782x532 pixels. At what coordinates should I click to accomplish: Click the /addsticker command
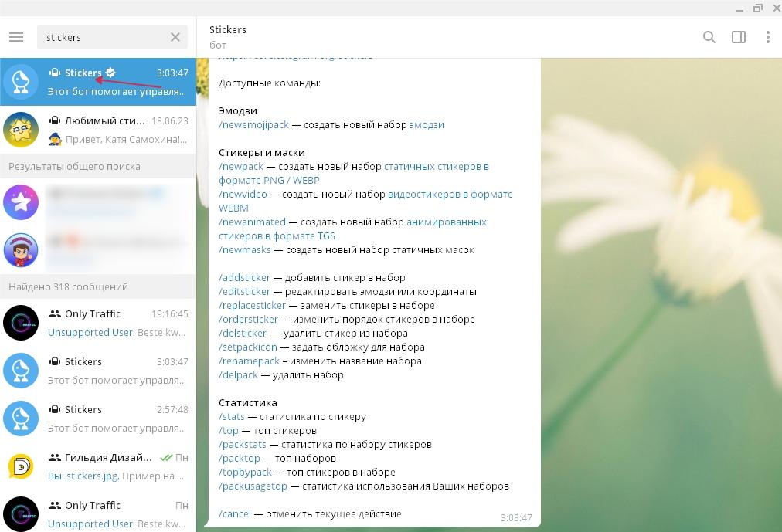(x=244, y=277)
